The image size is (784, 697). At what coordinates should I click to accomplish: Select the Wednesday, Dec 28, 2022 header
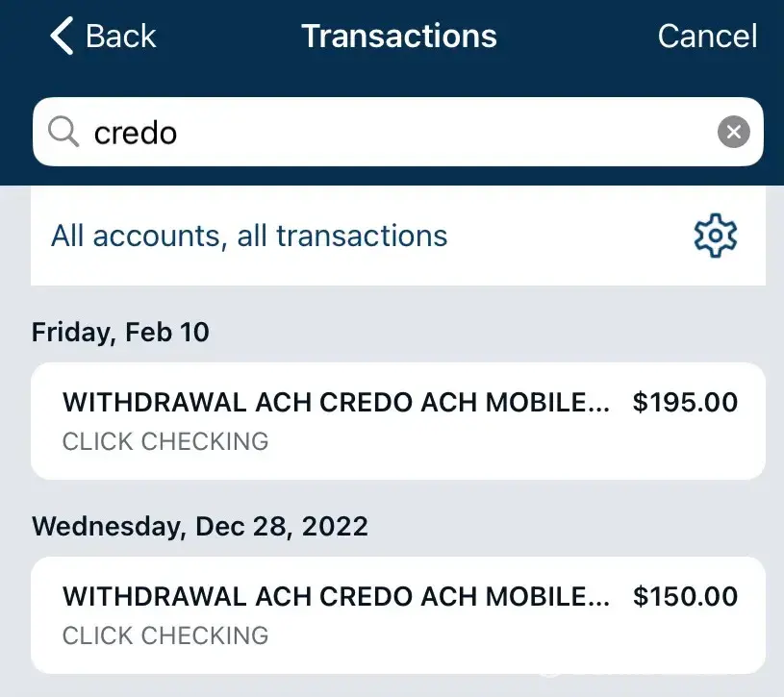(x=200, y=527)
